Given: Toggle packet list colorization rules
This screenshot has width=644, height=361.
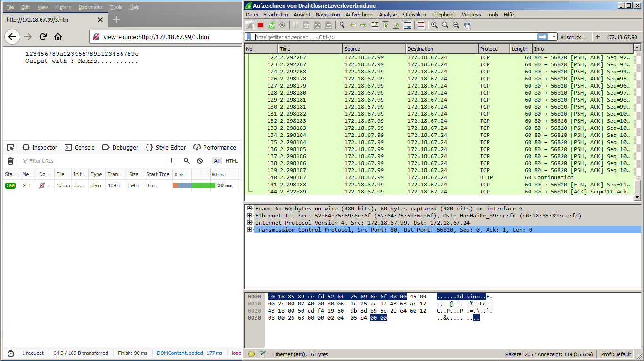Looking at the screenshot, I should point(421,25).
